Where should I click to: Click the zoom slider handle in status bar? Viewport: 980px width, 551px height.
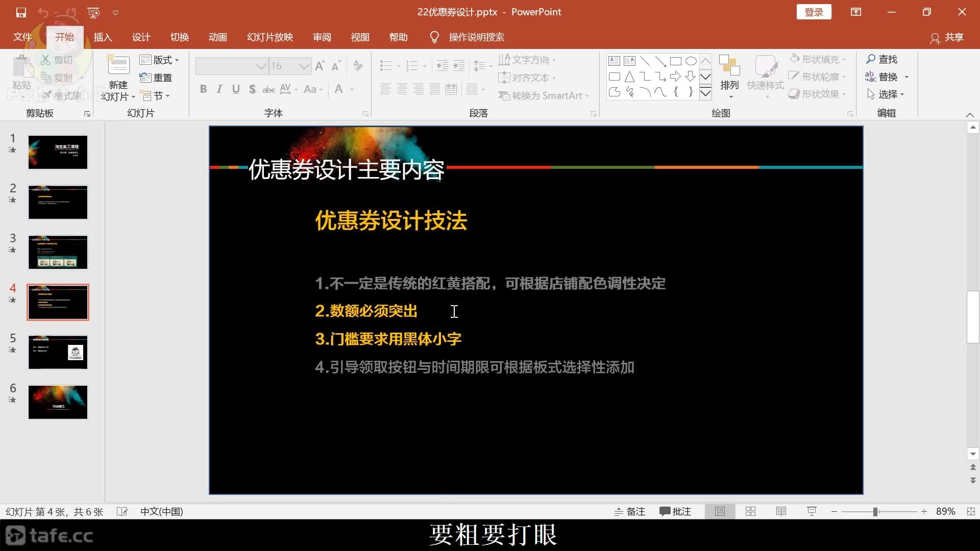click(875, 512)
